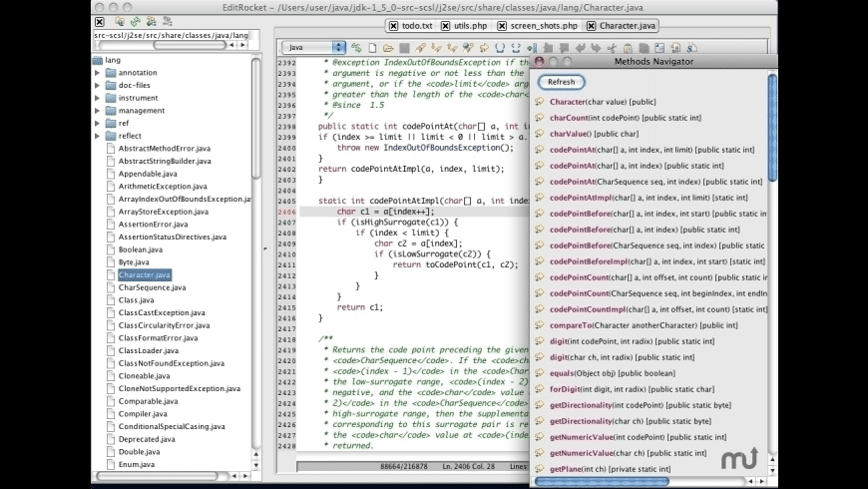The height and width of the screenshot is (489, 868).
Task: Close the Character.java tab via its X
Action: [x=592, y=26]
